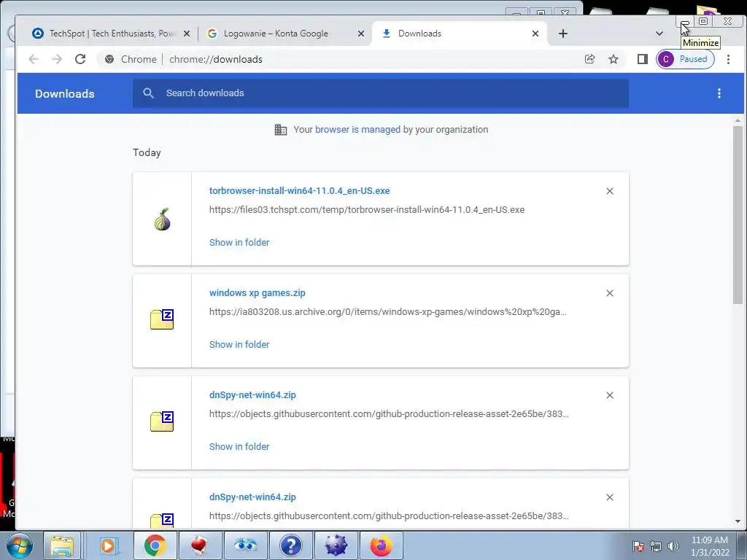Open the Windows Start menu orb
Image resolution: width=747 pixels, height=560 pixels.
[x=20, y=545]
